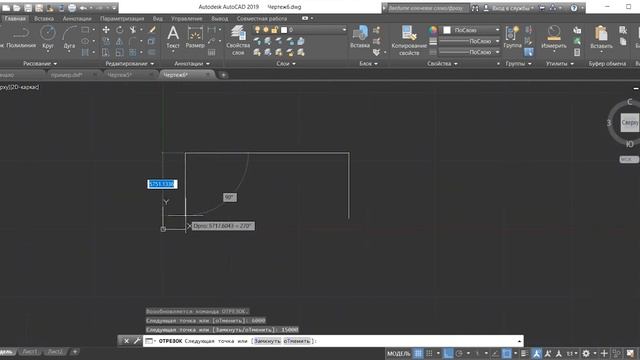Switch to the Вид ribbon tab
The width and height of the screenshot is (640, 360).
(158, 19)
